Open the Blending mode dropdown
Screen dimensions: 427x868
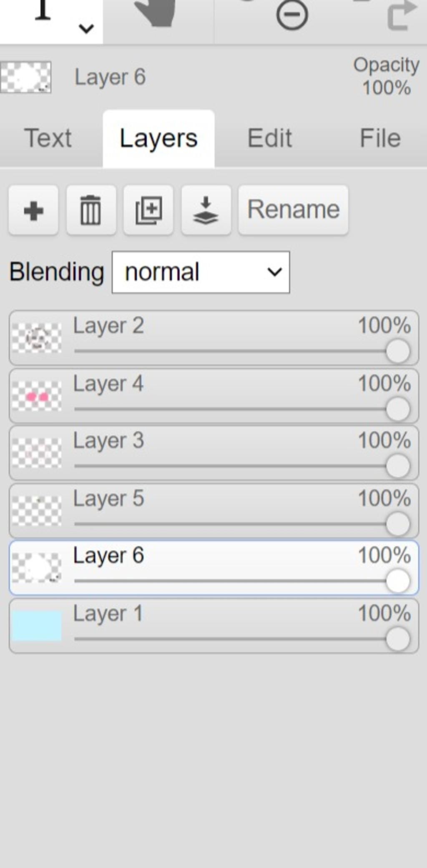tap(201, 272)
